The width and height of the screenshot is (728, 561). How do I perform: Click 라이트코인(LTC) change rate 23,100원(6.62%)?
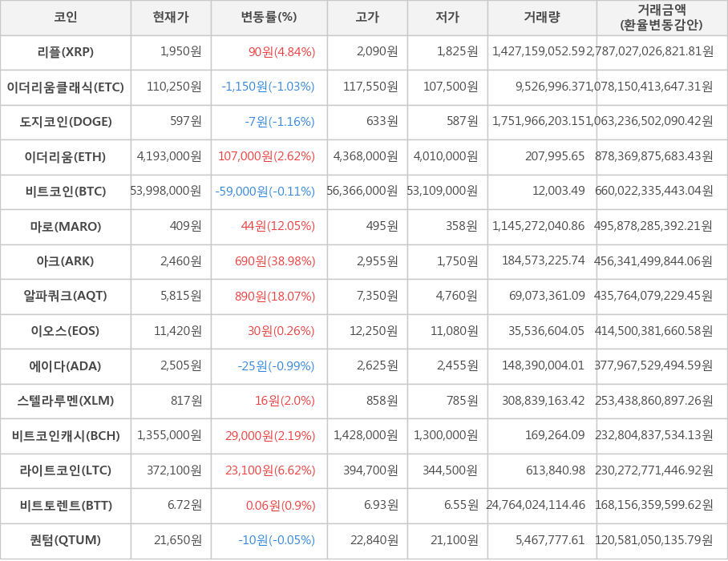(270, 470)
